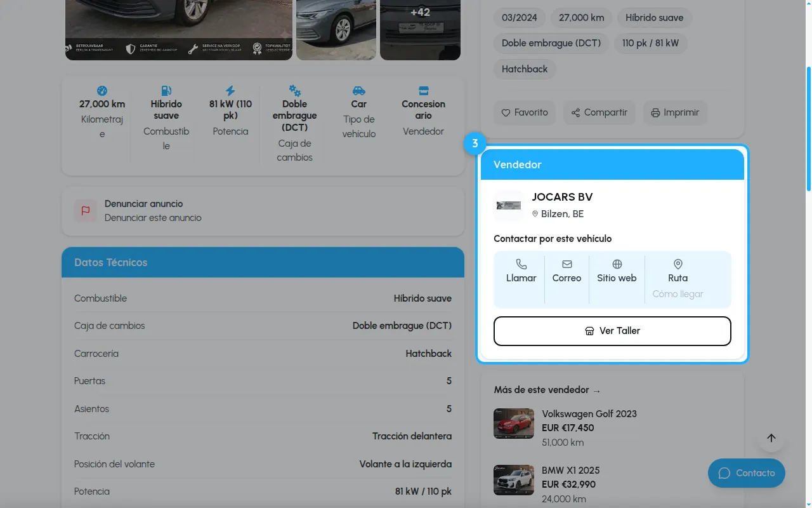The image size is (812, 508).
Task: Click the globe icon above Sitio web
Action: click(x=617, y=264)
